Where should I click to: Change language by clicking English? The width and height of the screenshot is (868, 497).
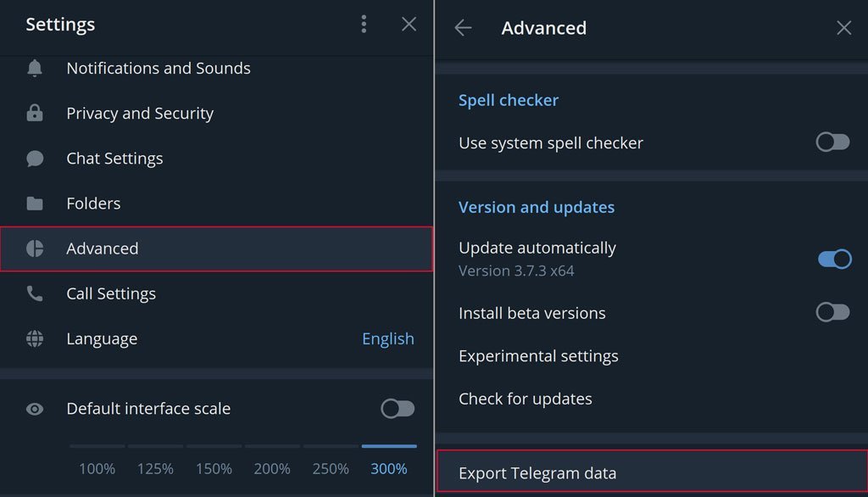click(387, 338)
